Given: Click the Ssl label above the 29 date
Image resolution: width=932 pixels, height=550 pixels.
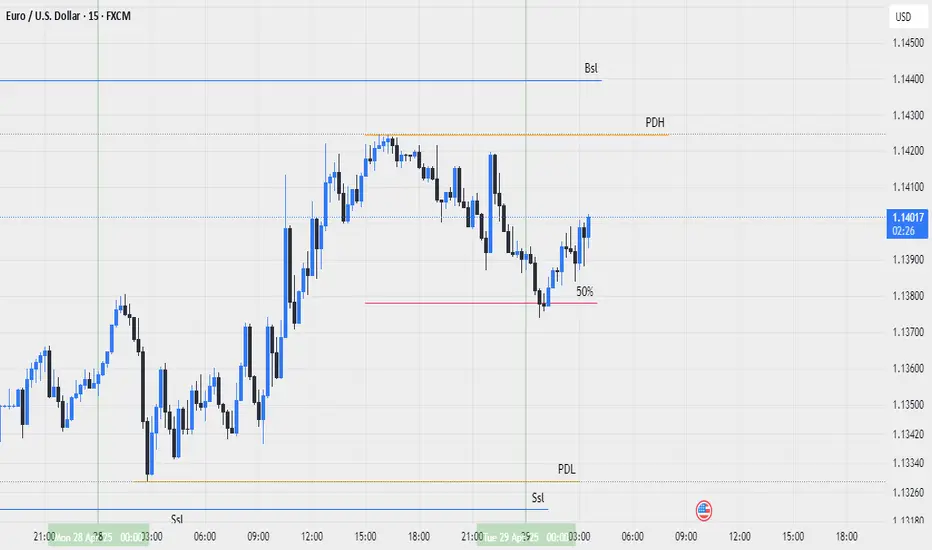Looking at the screenshot, I should 538,498.
